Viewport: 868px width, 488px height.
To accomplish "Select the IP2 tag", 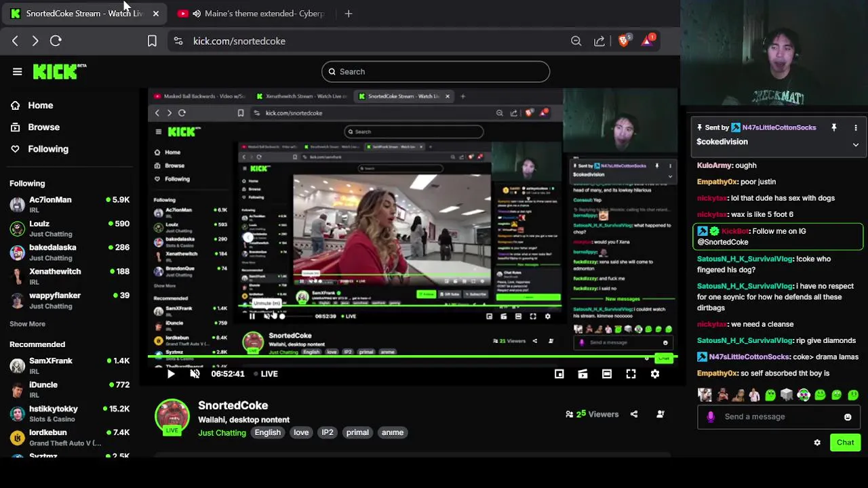I will (x=328, y=432).
